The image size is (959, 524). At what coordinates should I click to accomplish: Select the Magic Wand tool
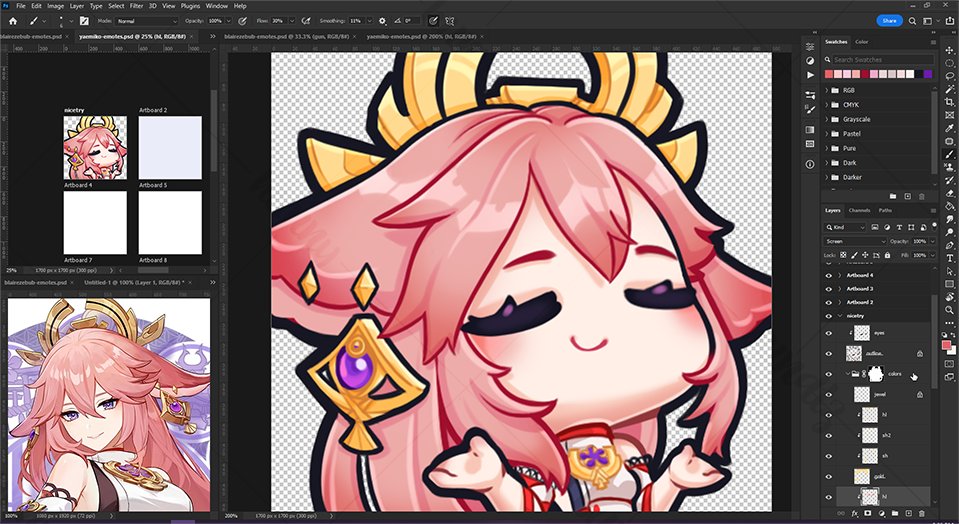point(950,89)
